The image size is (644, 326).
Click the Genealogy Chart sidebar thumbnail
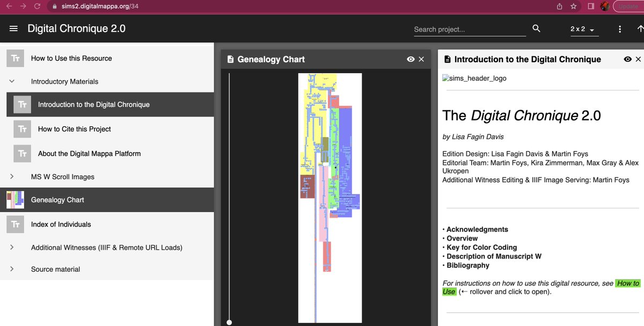(16, 200)
